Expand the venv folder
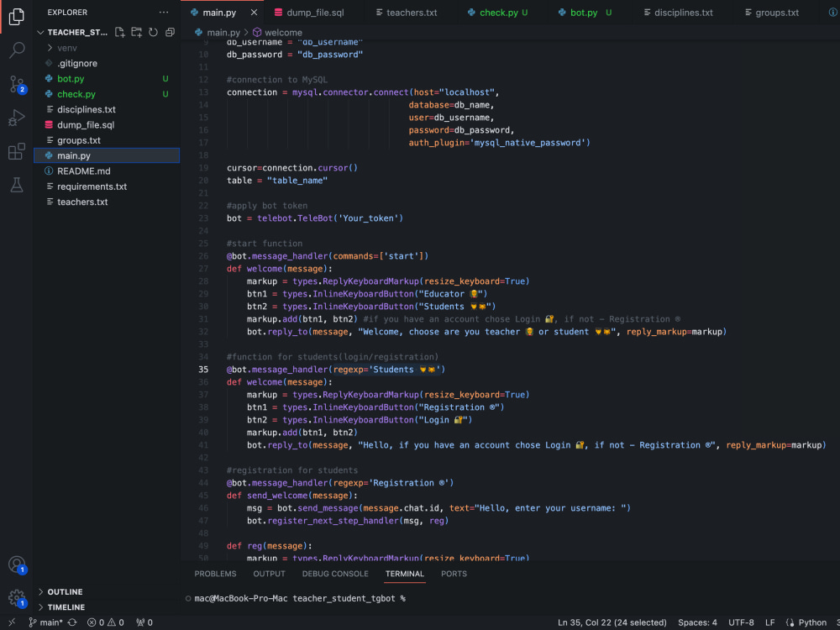This screenshot has height=630, width=840. [107, 48]
